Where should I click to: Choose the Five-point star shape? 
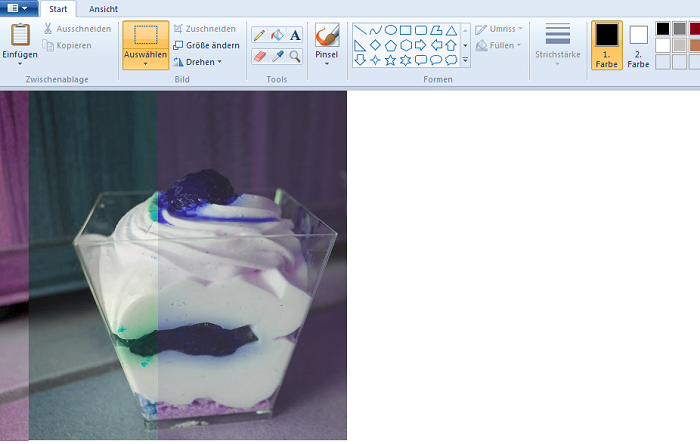tap(391, 60)
